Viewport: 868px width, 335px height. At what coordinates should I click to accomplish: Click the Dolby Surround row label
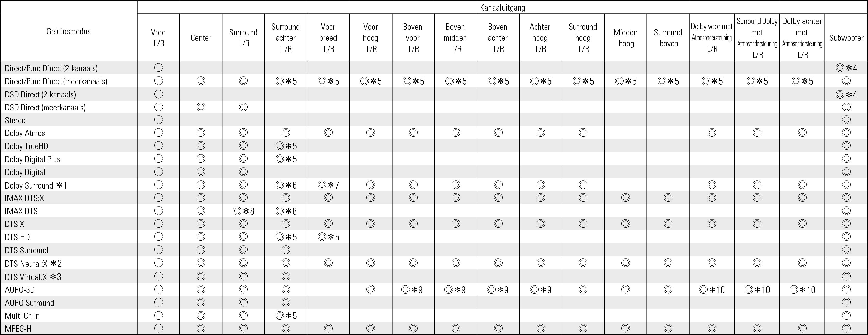pos(36,185)
